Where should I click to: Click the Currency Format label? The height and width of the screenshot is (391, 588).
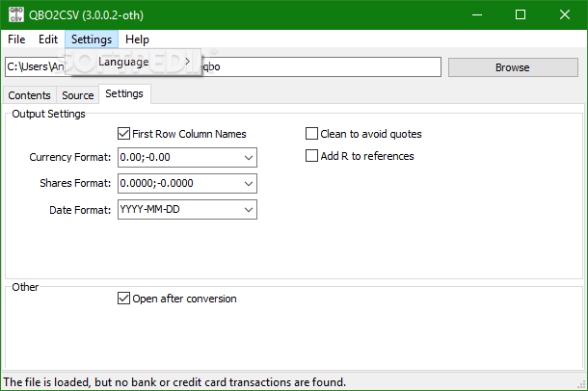pyautogui.click(x=70, y=157)
